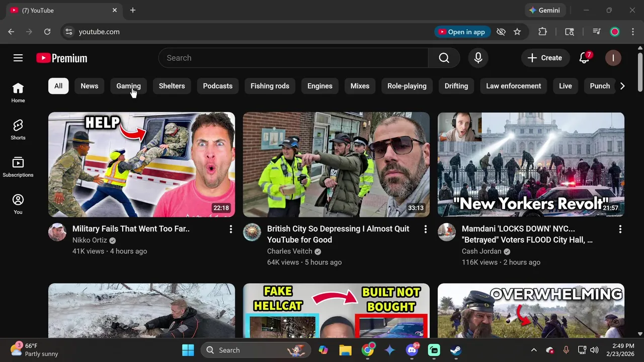Open Charles Veitch channel name link
This screenshot has height=362, width=644.
pos(289,251)
